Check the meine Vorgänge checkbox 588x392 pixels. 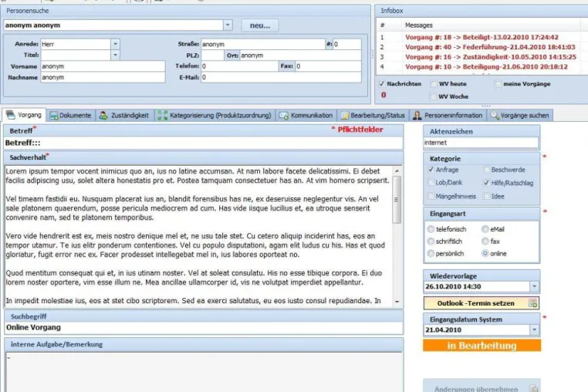click(x=498, y=83)
